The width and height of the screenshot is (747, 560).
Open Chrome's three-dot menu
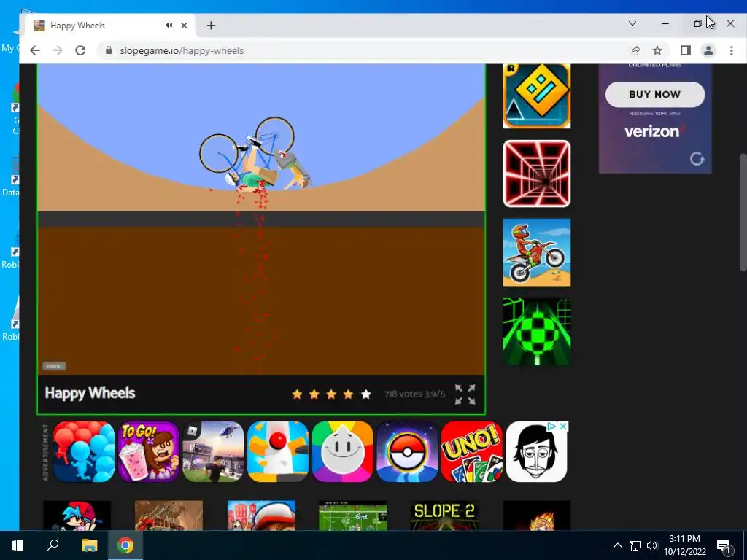coord(731,50)
